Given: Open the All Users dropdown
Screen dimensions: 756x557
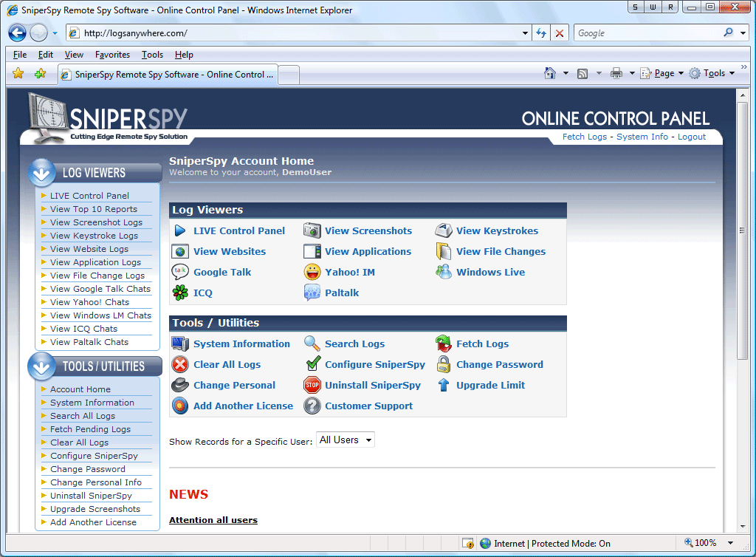Looking at the screenshot, I should (x=346, y=440).
